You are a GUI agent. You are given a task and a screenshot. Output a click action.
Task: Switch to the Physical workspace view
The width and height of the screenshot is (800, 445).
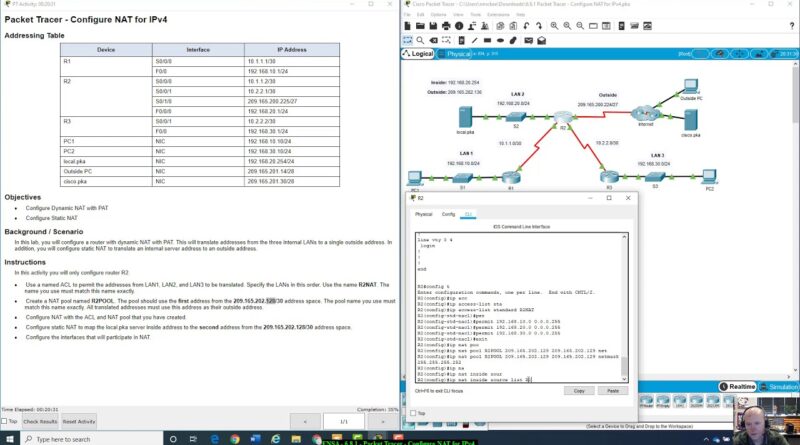point(455,54)
